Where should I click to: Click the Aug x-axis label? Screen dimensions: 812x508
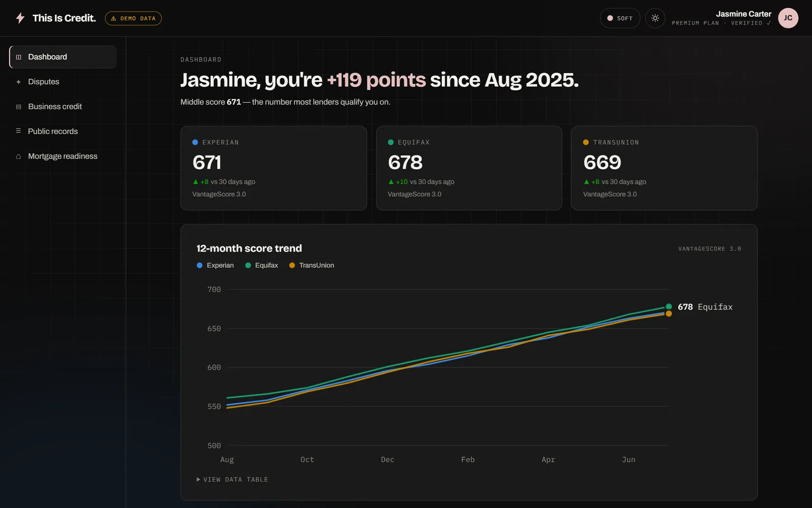227,460
